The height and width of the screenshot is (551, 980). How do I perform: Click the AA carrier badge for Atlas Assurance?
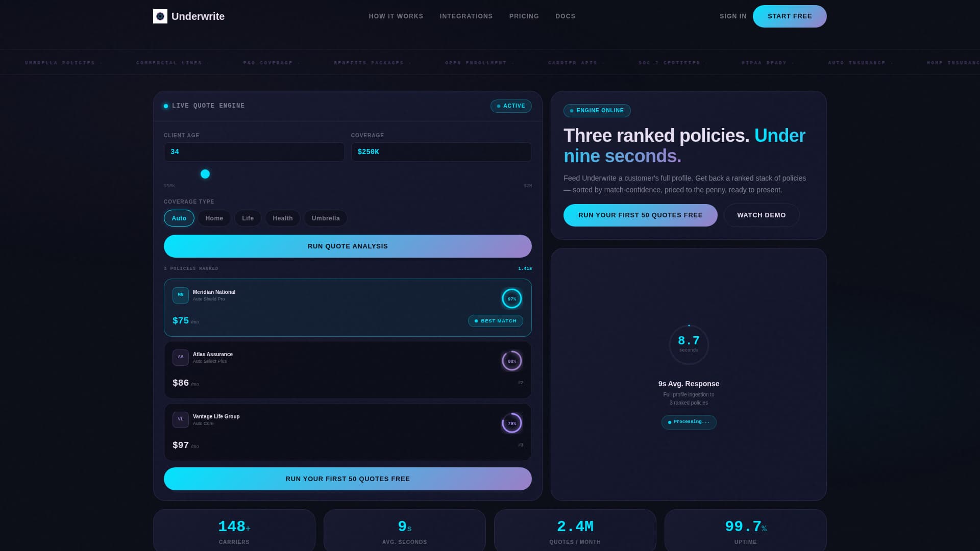click(181, 358)
